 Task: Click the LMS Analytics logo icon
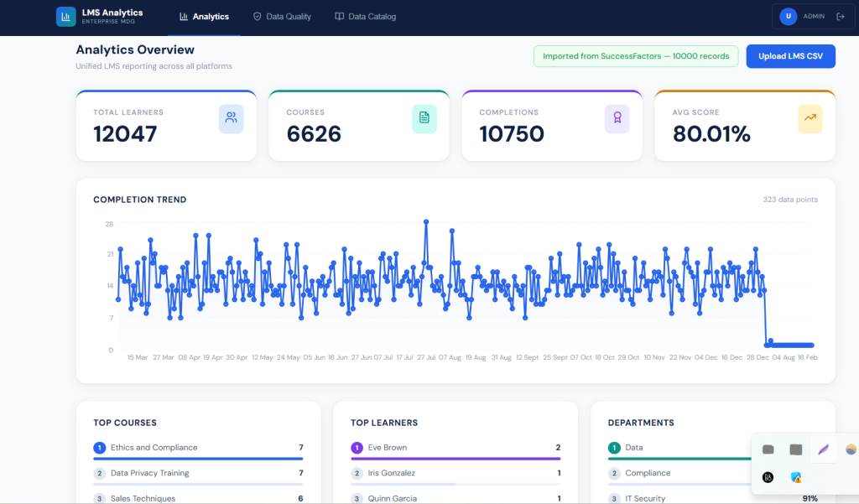point(65,17)
